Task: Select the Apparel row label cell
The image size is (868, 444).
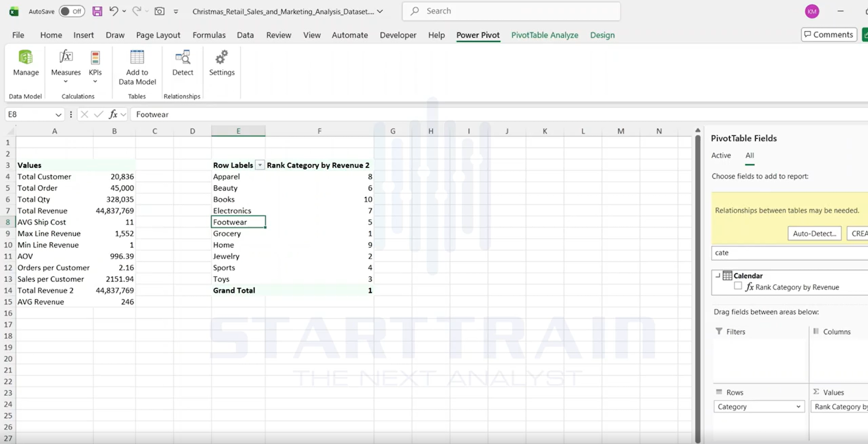Action: [238, 177]
